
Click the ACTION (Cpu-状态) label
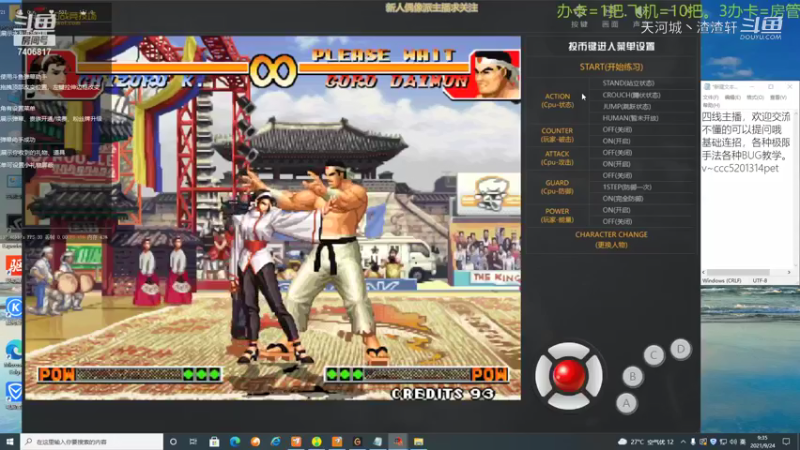coord(557,101)
